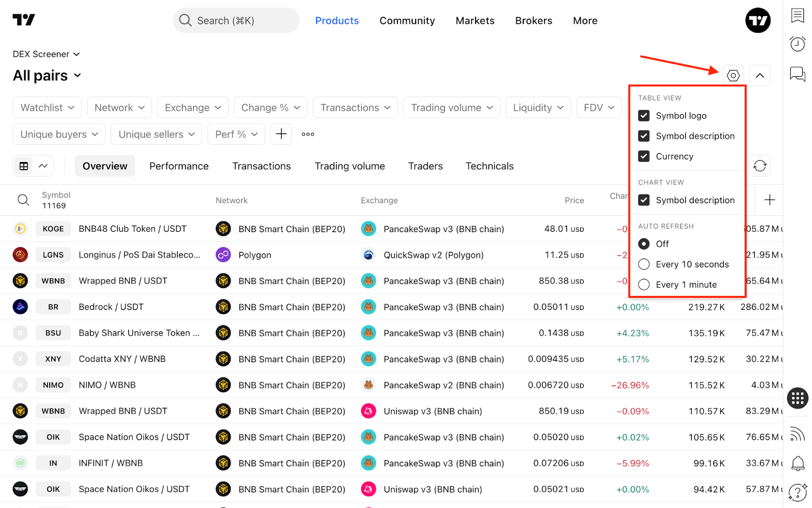812x508 pixels.
Task: Open the Unique buyers filter dropdown
Action: (59, 134)
